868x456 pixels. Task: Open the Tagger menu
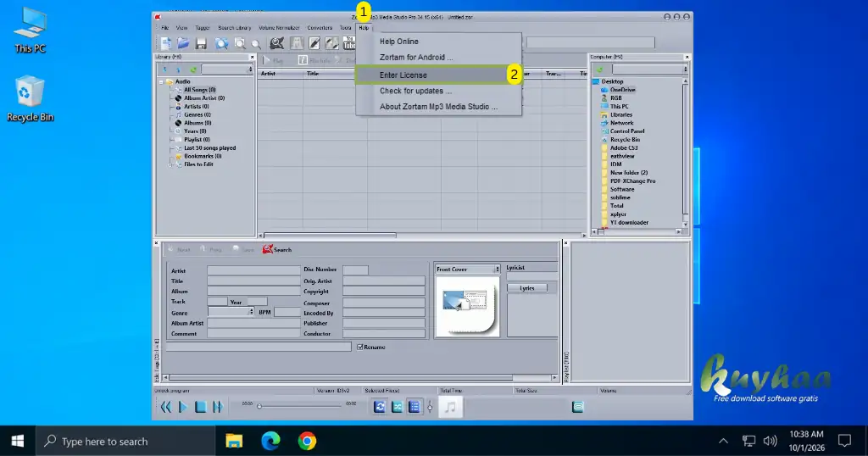203,28
